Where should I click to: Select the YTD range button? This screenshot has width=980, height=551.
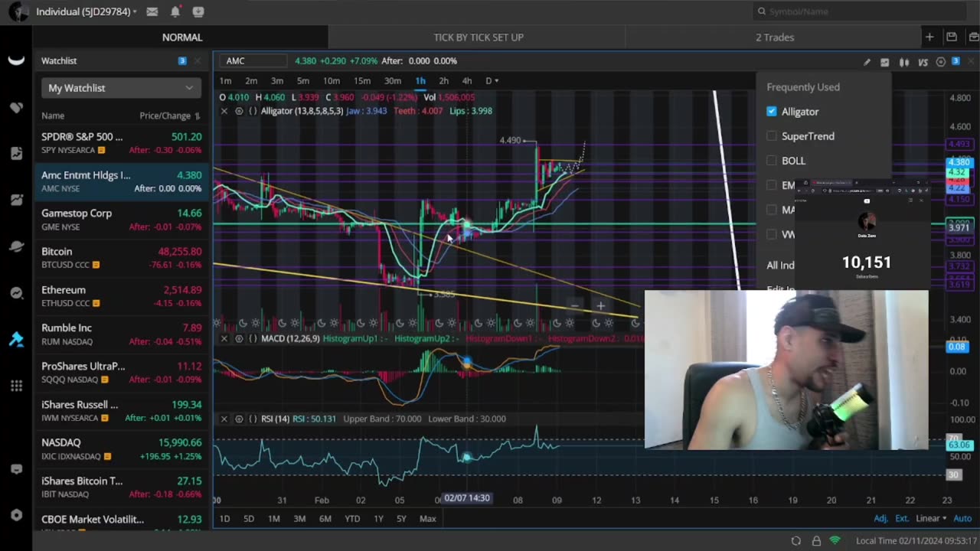(352, 519)
